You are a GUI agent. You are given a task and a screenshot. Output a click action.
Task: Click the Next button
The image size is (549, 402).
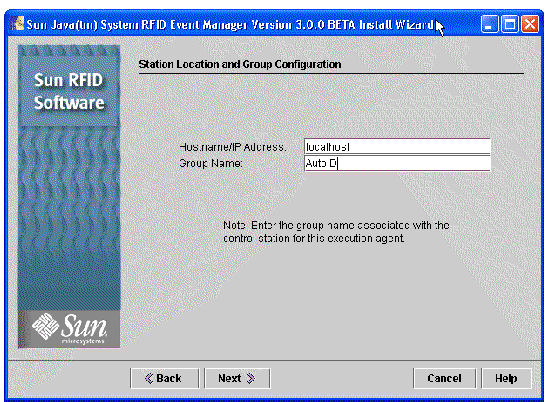(x=237, y=378)
